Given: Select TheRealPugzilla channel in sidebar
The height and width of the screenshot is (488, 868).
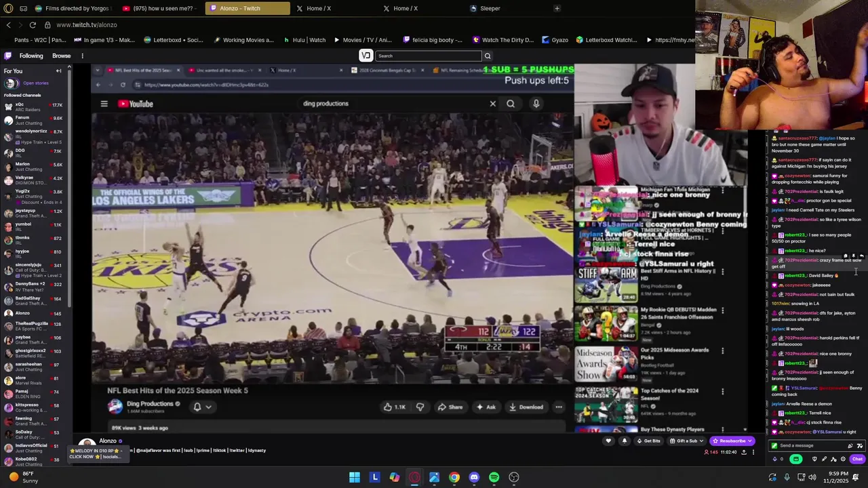Looking at the screenshot, I should pyautogui.click(x=34, y=326).
